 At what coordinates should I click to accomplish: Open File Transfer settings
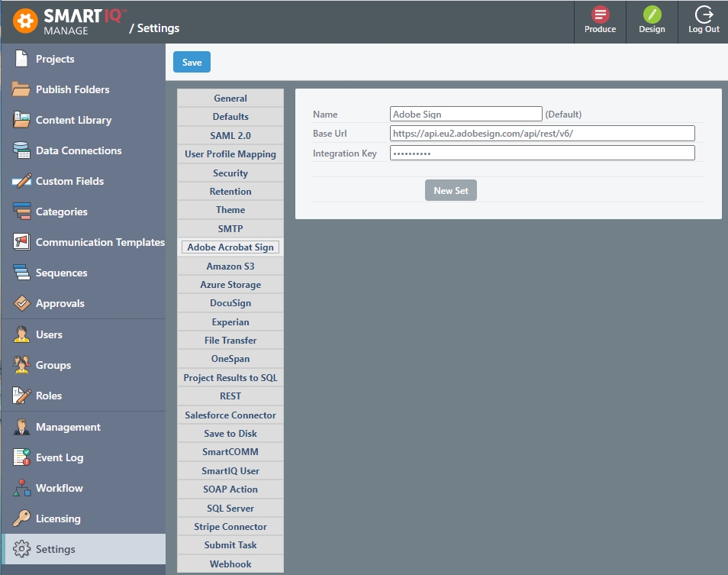[230, 341]
